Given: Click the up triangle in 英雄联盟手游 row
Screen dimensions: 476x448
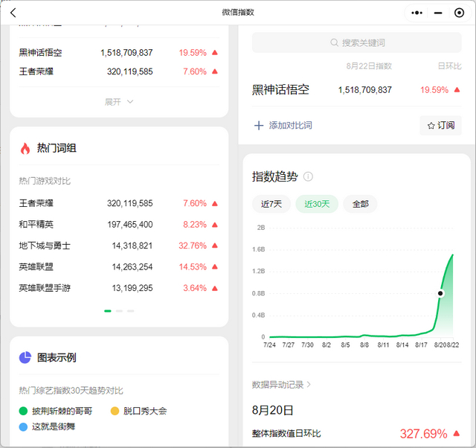Looking at the screenshot, I should coord(215,288).
